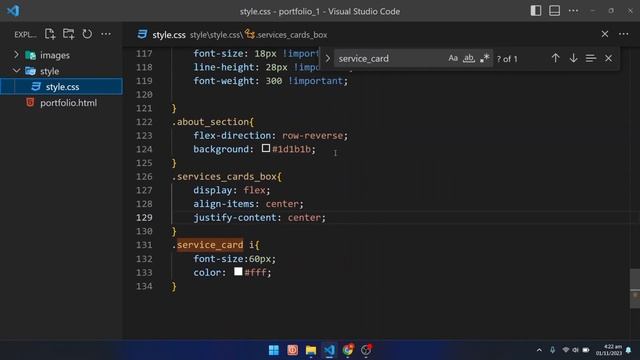Open File Explorer from the taskbar

click(311, 350)
